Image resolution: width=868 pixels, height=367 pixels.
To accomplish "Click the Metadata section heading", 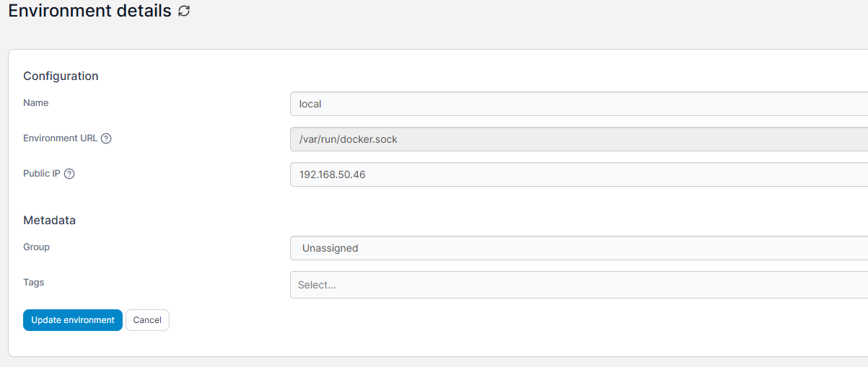I will tap(49, 220).
